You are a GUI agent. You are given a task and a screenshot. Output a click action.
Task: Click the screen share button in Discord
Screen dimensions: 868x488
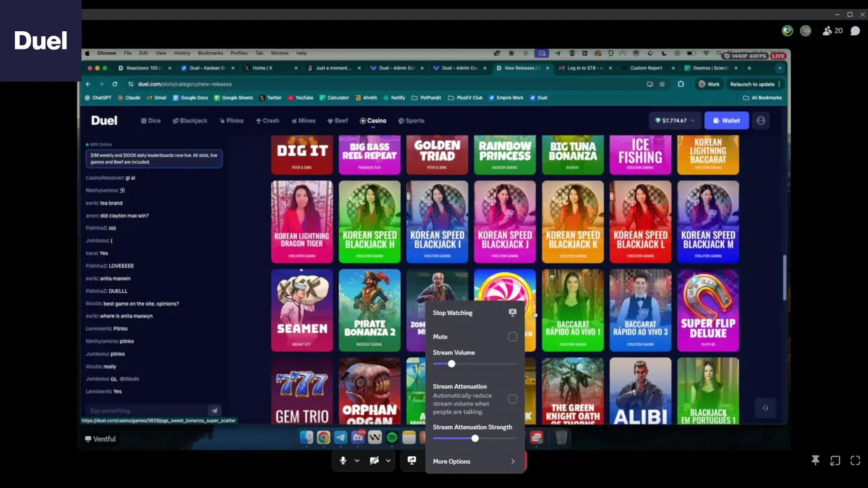pos(412,461)
